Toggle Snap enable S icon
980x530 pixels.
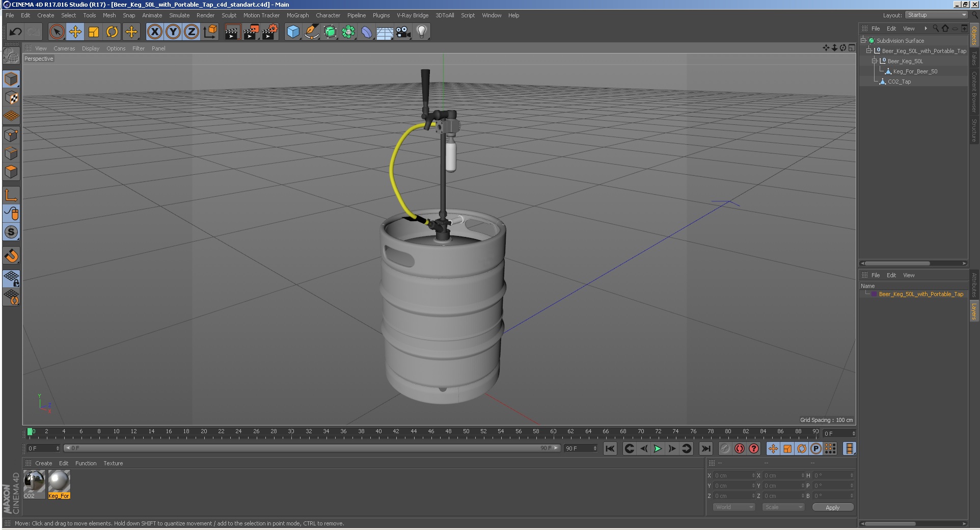click(11, 232)
